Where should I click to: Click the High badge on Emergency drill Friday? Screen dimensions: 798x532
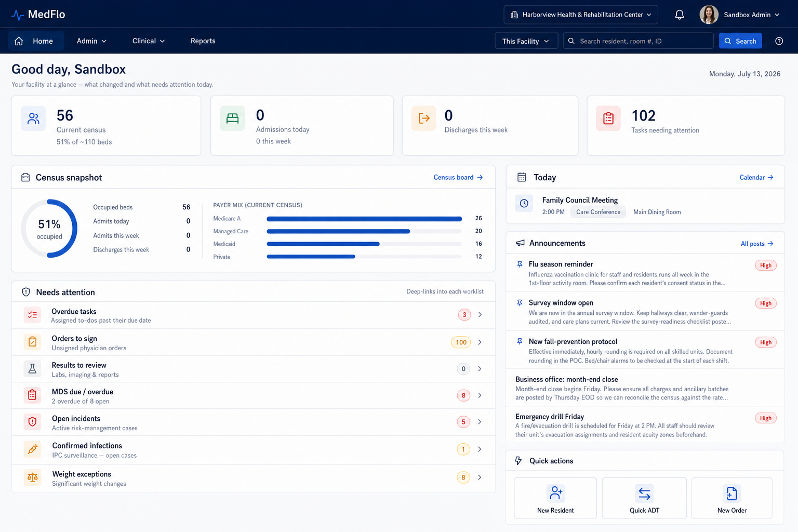tap(766, 418)
